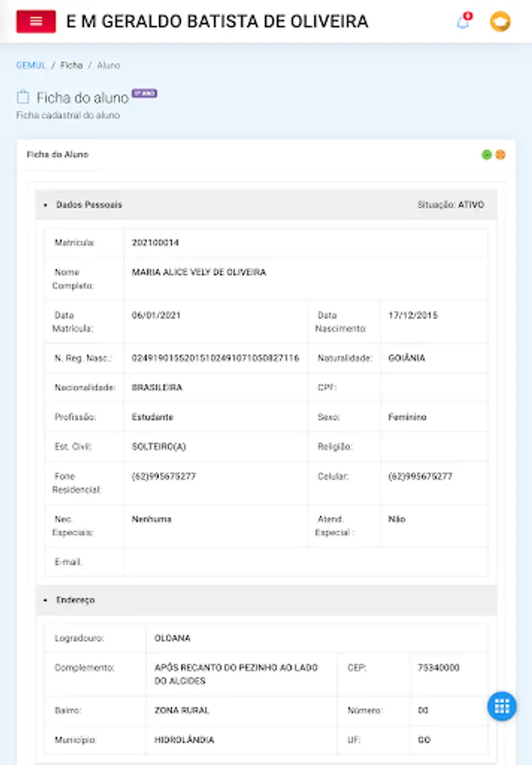Click the Ficha cadastral do aluno subtitle
This screenshot has width=532, height=765.
[68, 115]
